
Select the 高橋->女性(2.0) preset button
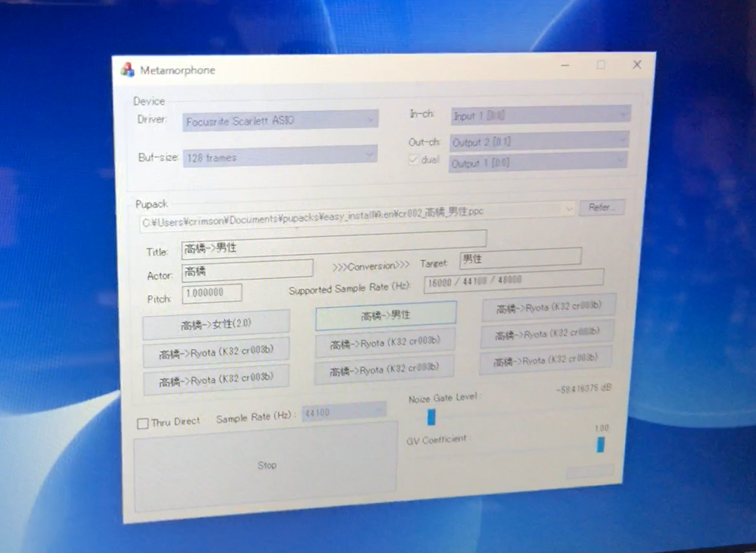216,325
